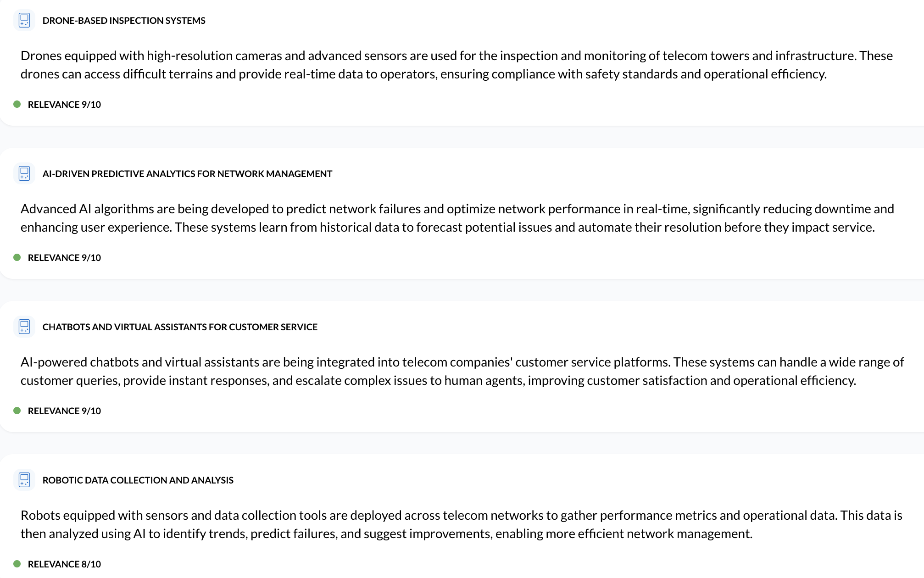The image size is (924, 578).
Task: Click the icon beside Chatbots and Virtual Assistants
Action: point(24,327)
